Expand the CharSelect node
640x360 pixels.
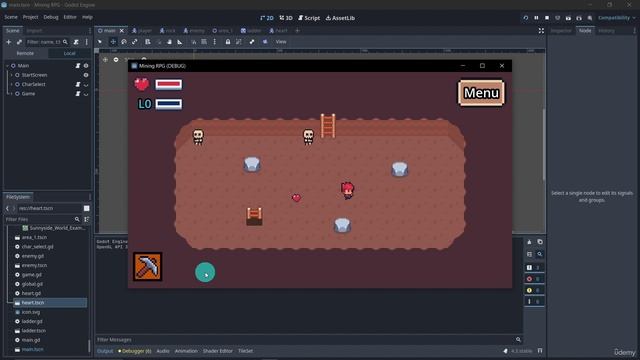pyautogui.click(x=11, y=84)
